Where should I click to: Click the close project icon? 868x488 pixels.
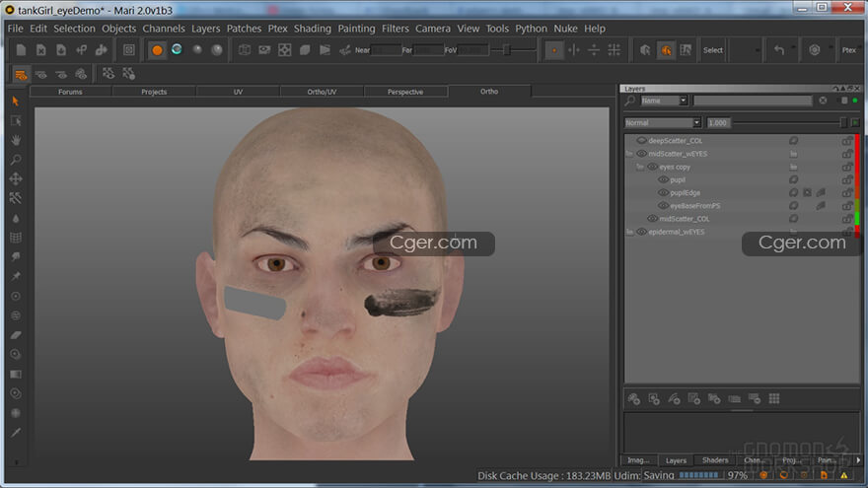[x=41, y=50]
